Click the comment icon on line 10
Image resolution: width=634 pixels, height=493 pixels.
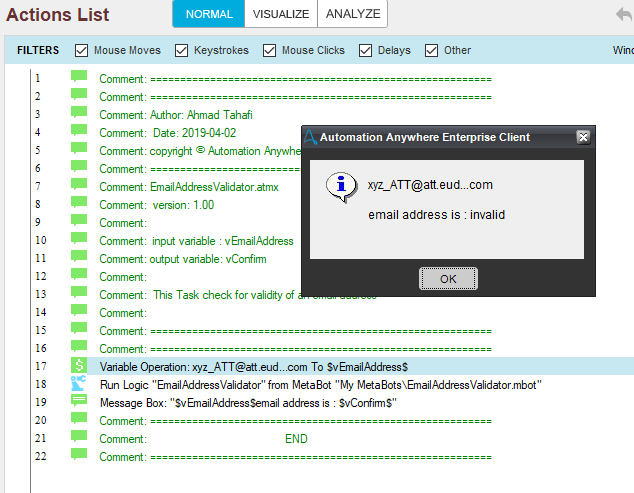pyautogui.click(x=79, y=238)
